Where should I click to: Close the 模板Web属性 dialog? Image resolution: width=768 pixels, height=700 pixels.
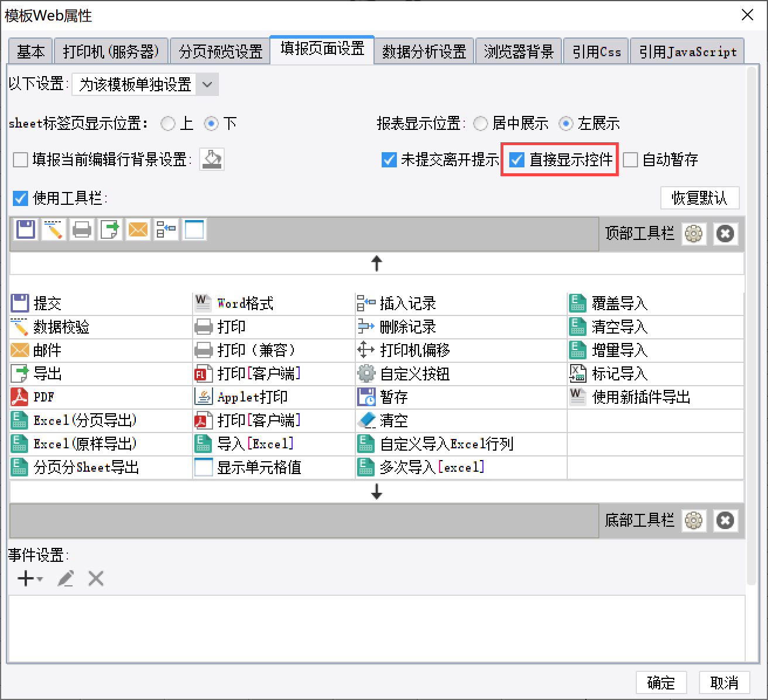(x=748, y=15)
